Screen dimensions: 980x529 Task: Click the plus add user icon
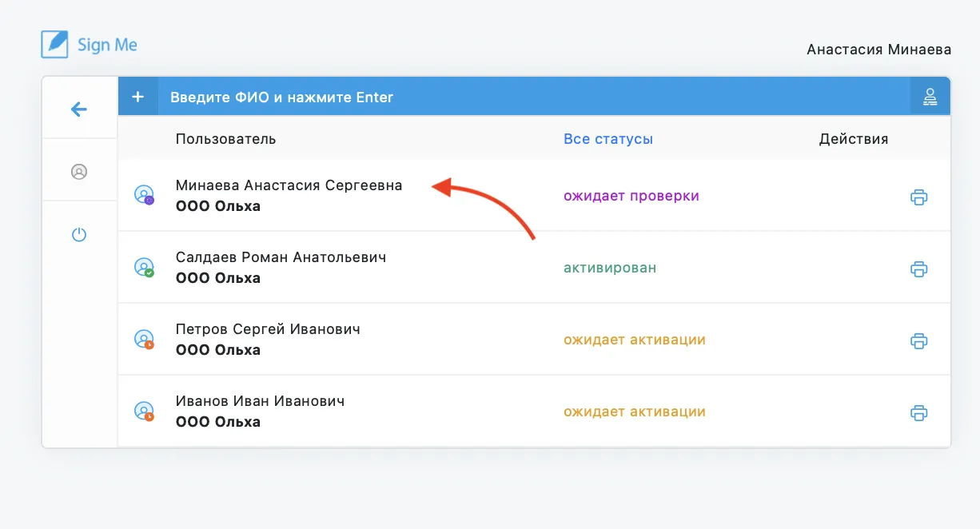click(137, 97)
